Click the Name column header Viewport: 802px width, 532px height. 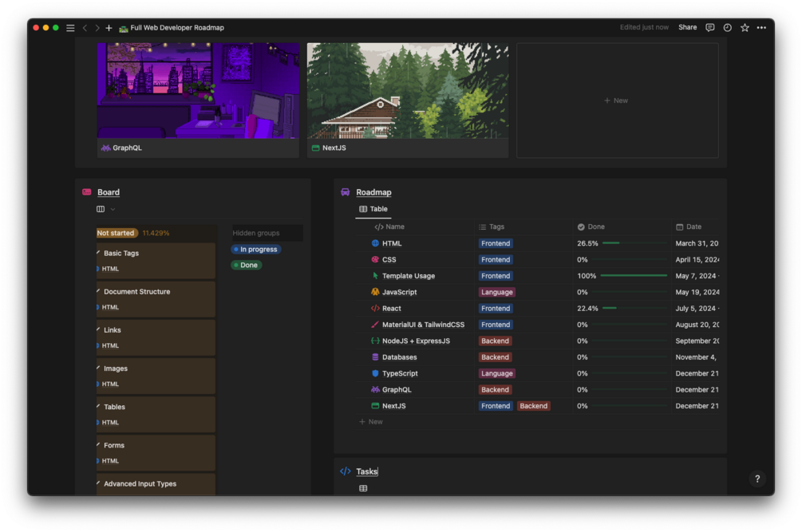click(x=389, y=227)
